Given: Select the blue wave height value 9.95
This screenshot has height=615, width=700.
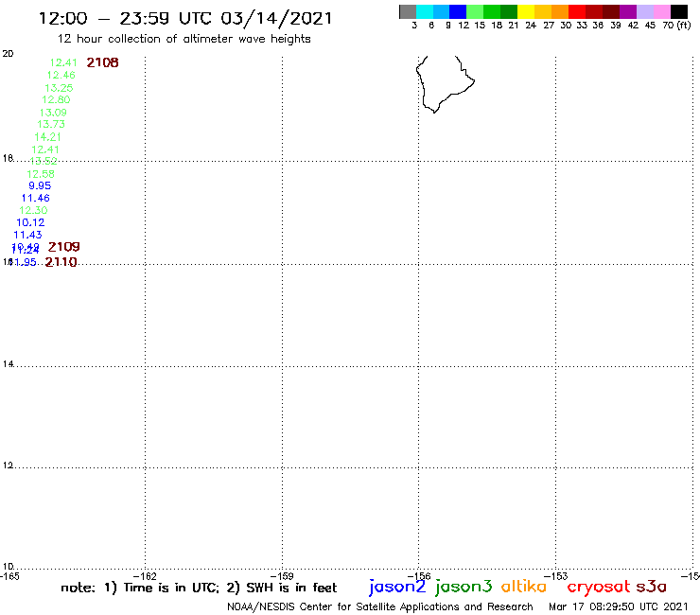Looking at the screenshot, I should pyautogui.click(x=40, y=185).
